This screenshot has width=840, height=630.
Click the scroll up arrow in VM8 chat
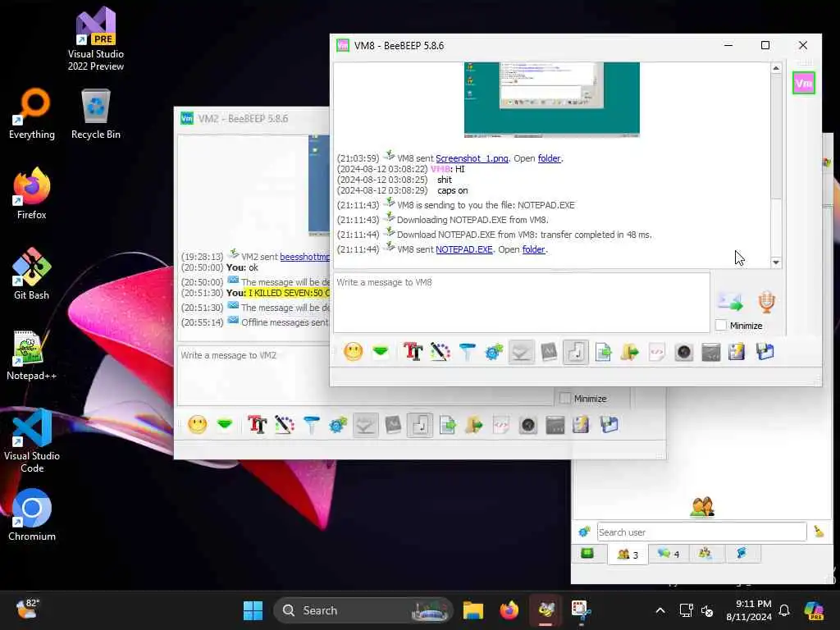(x=776, y=68)
